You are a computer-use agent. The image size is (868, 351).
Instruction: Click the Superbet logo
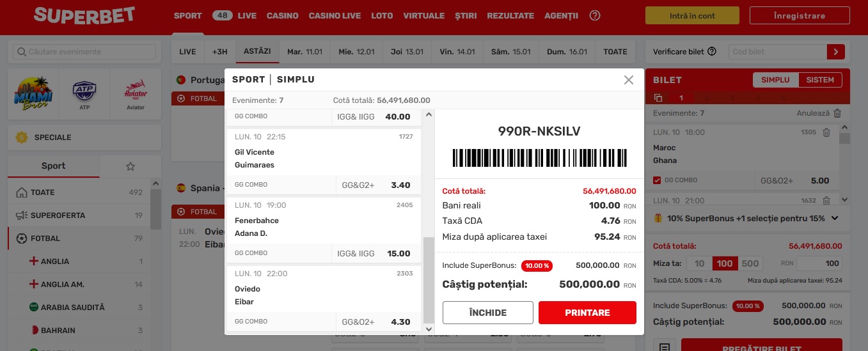coord(84,15)
